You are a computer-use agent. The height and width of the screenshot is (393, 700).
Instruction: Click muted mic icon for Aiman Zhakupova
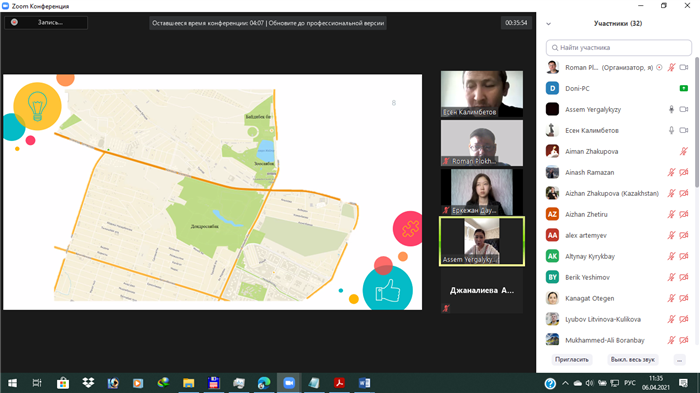(x=683, y=151)
